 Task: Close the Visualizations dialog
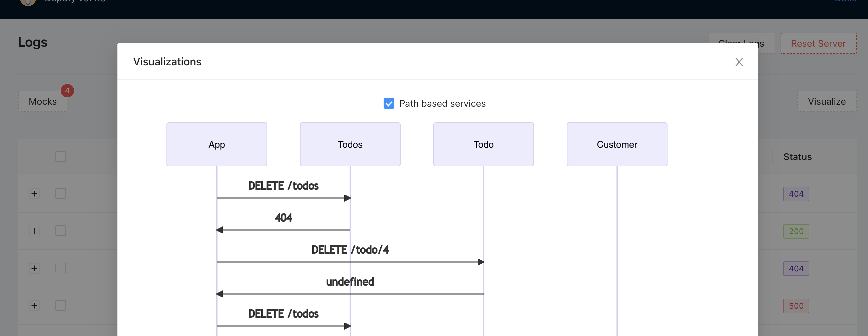[x=739, y=62]
